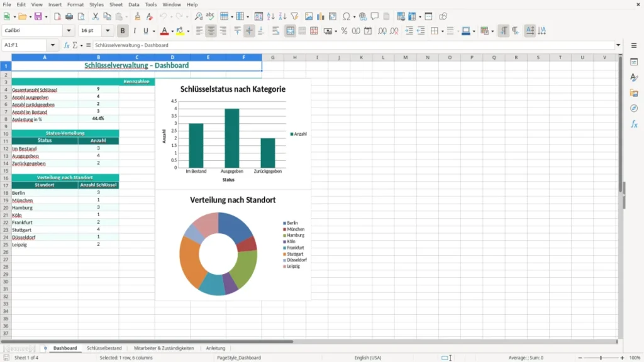
Task: Insert hyperlink icon
Action: 363,16
